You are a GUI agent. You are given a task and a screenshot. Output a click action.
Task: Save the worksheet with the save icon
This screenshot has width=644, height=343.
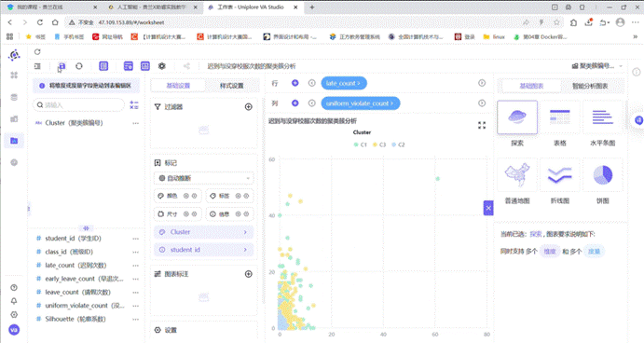62,66
